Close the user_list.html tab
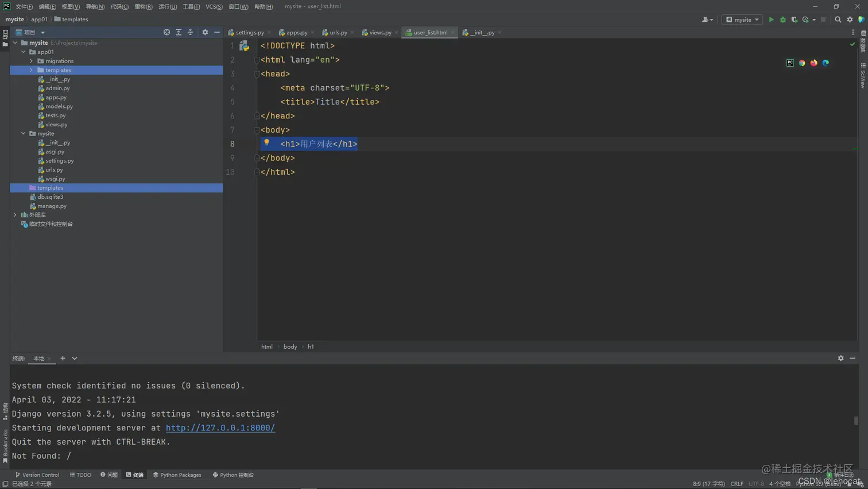The width and height of the screenshot is (868, 489). (x=452, y=32)
